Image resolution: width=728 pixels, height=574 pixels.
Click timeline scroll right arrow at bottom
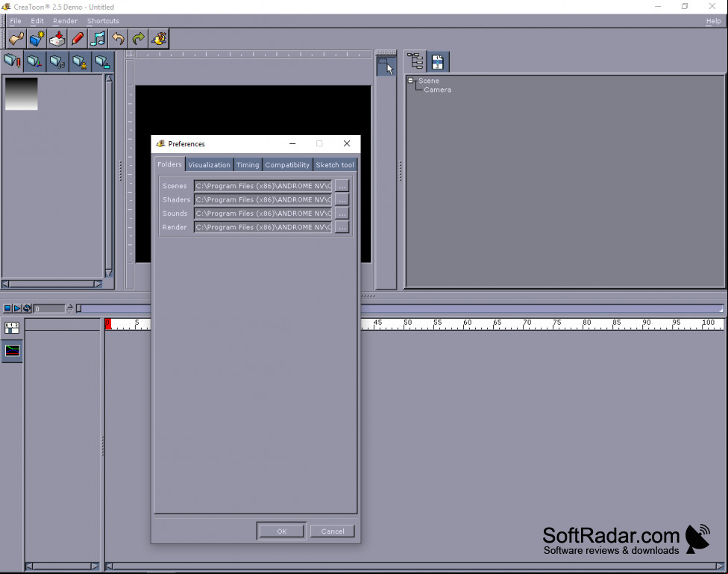(x=720, y=566)
